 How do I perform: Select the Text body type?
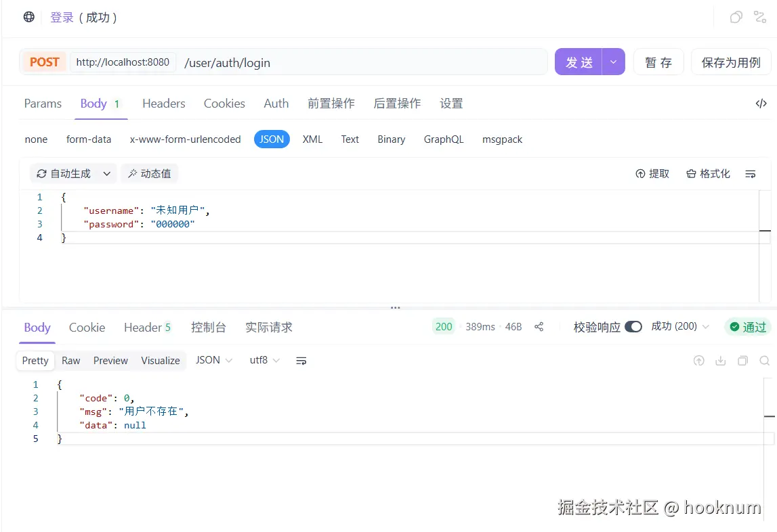click(350, 139)
